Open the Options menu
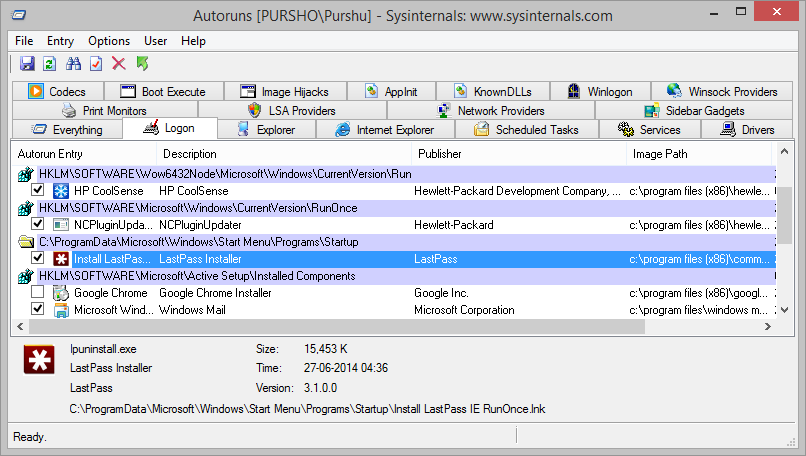The image size is (806, 456). 109,41
